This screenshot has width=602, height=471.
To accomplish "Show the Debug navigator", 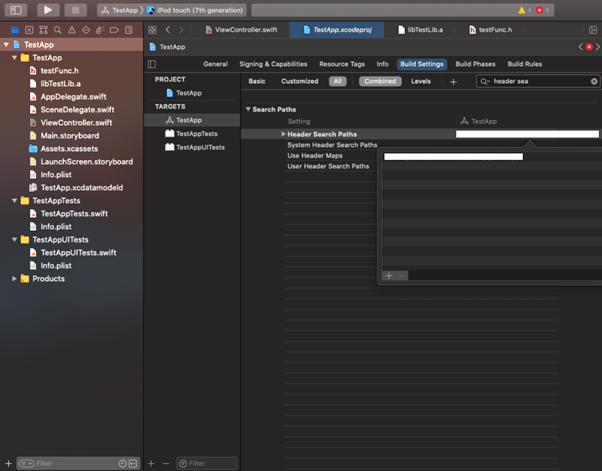I will 100,30.
